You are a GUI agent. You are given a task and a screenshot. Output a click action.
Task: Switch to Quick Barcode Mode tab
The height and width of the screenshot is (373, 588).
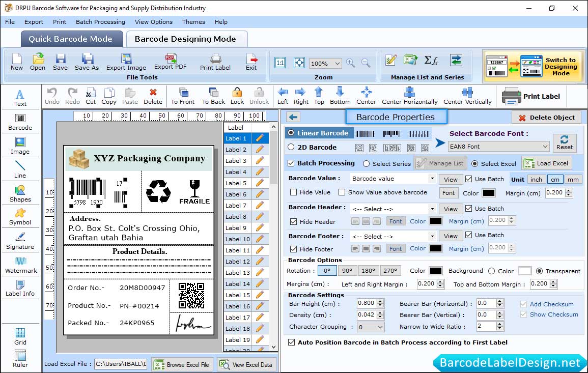click(x=71, y=39)
